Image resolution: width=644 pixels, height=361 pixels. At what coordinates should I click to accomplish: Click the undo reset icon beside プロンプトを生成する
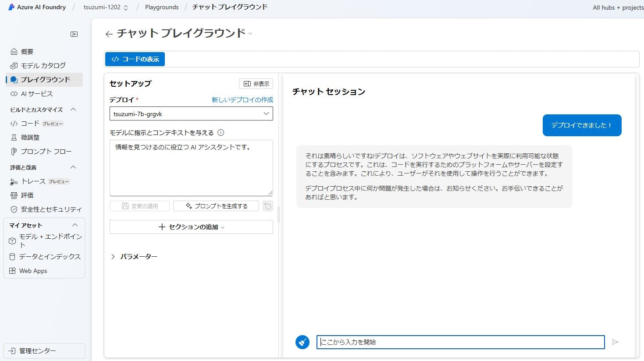tap(268, 206)
